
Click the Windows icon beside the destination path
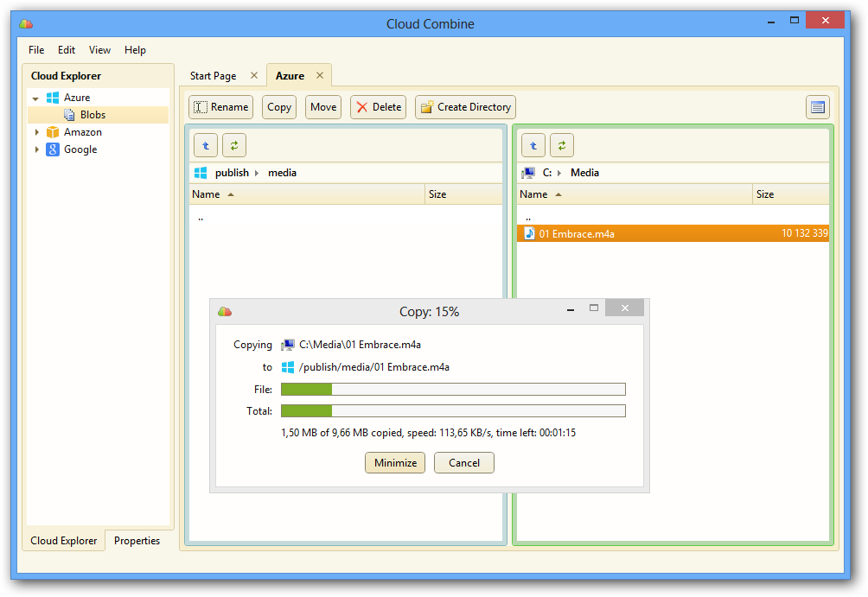pos(288,367)
